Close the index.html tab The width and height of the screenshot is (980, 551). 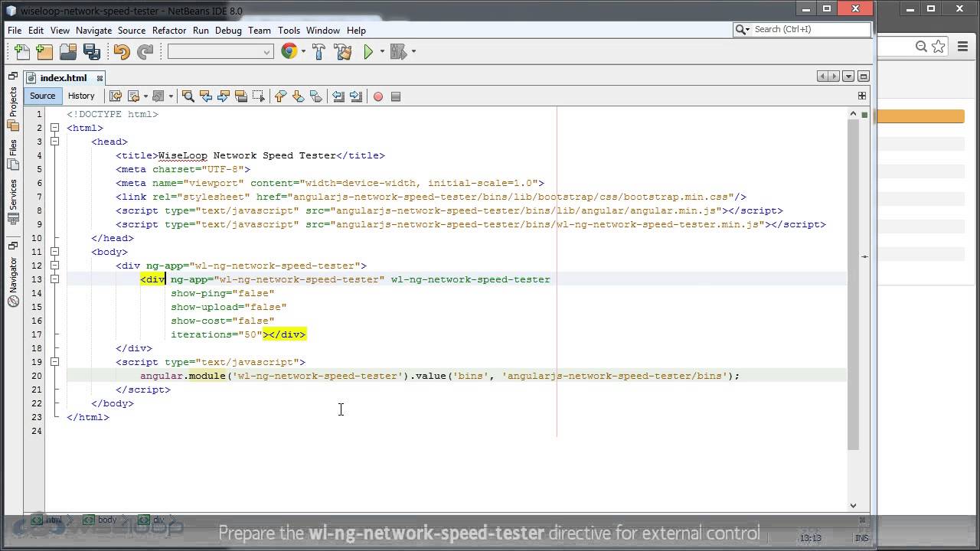tap(100, 78)
